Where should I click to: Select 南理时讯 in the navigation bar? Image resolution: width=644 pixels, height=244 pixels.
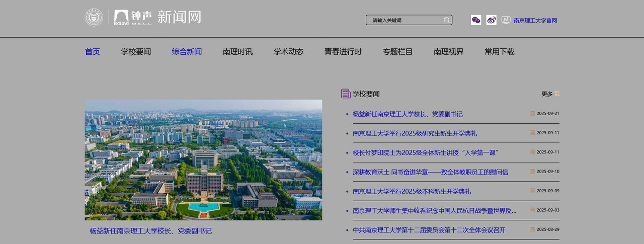(x=238, y=52)
